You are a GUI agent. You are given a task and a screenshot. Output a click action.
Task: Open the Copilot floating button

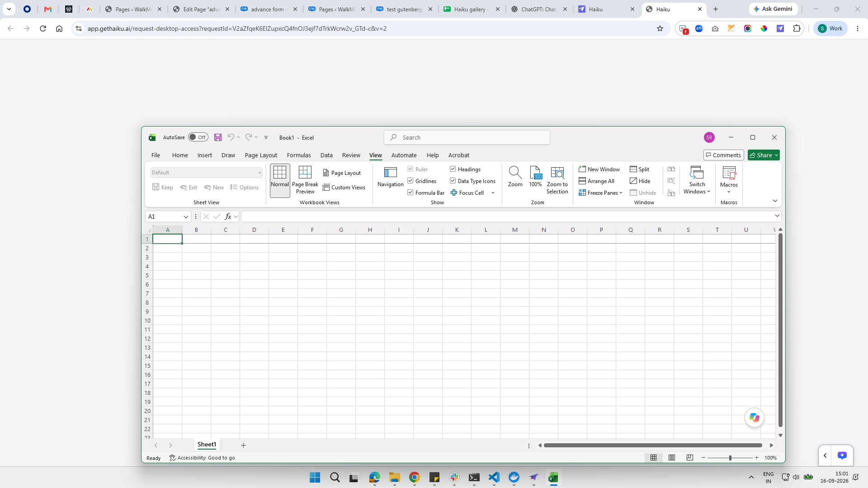(754, 418)
